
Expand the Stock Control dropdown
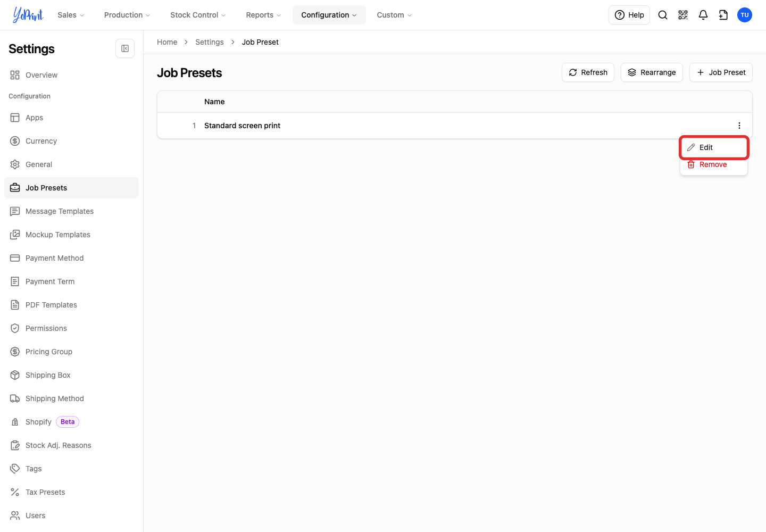click(x=198, y=15)
